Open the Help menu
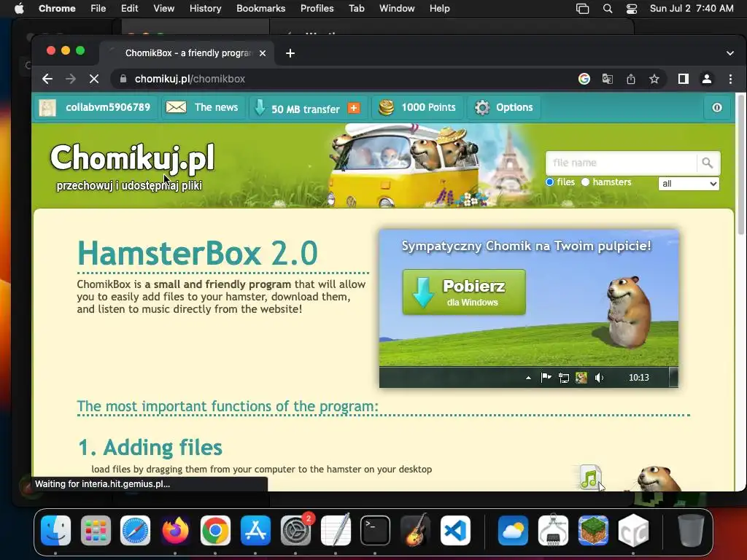 point(439,9)
